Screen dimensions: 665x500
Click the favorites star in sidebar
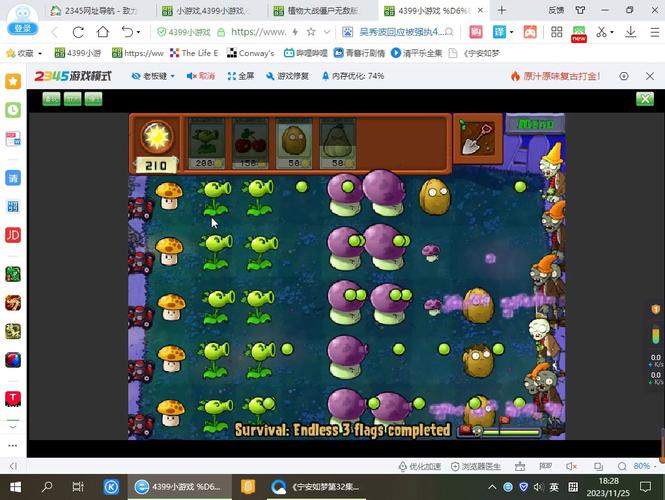[x=13, y=81]
